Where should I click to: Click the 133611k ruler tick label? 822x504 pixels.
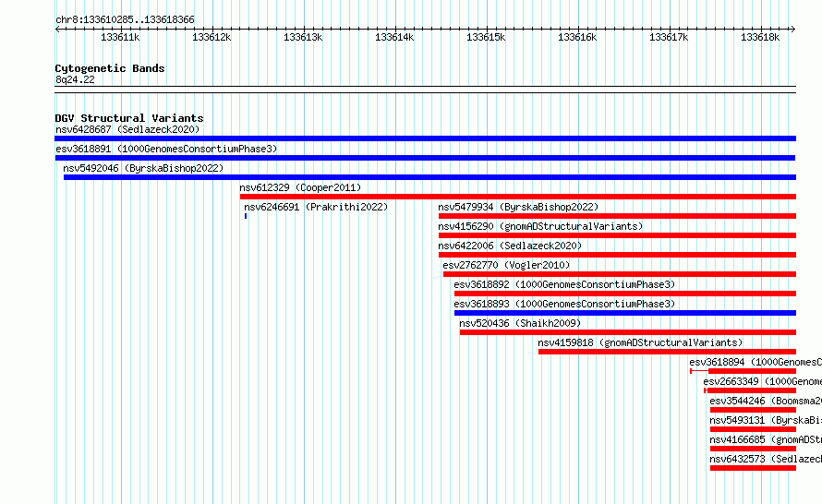pos(120,37)
